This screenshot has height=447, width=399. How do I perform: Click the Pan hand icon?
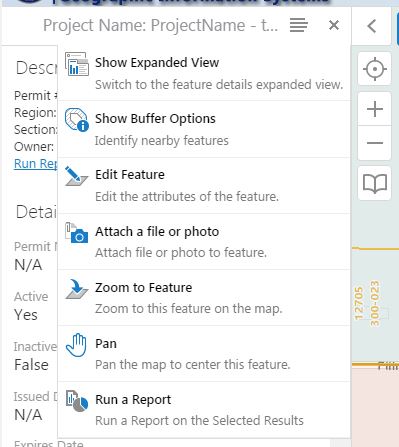coord(76,345)
